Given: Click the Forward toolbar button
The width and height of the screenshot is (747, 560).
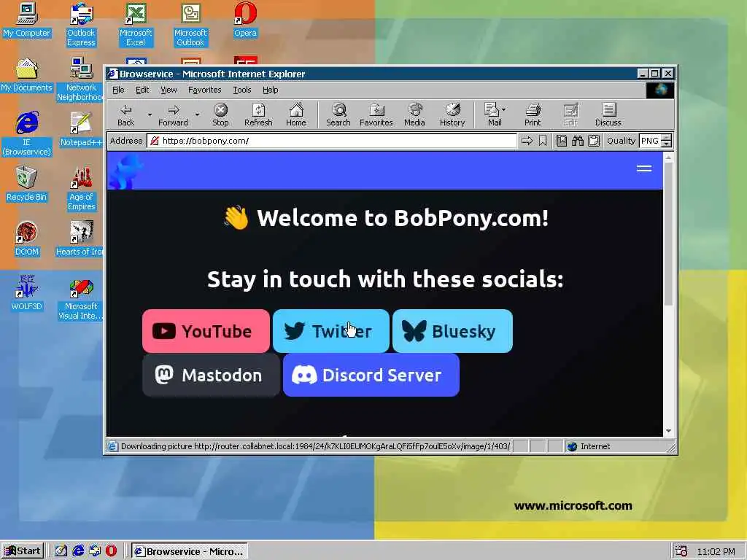Looking at the screenshot, I should point(174,115).
